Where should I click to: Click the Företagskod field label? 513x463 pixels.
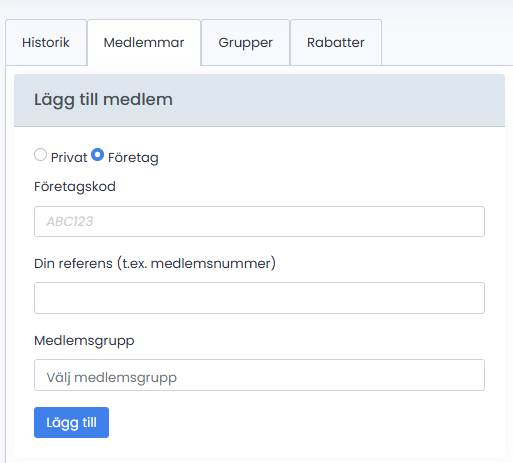click(x=75, y=187)
